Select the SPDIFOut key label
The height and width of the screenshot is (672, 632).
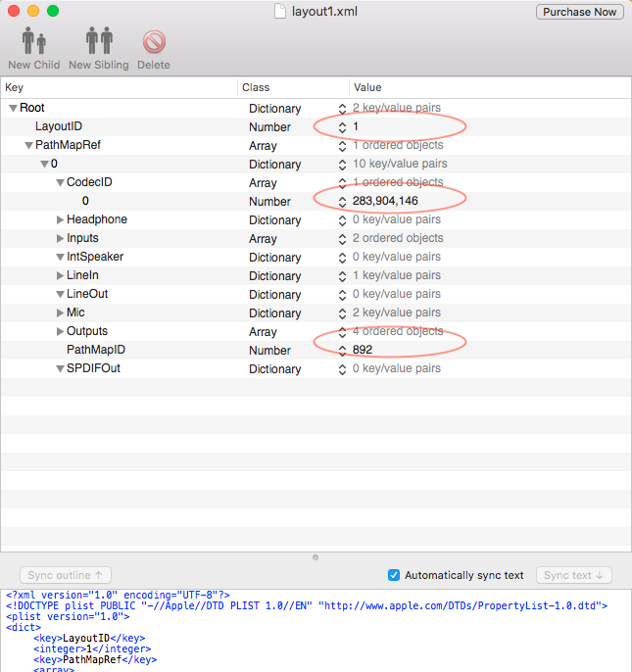pyautogui.click(x=93, y=368)
